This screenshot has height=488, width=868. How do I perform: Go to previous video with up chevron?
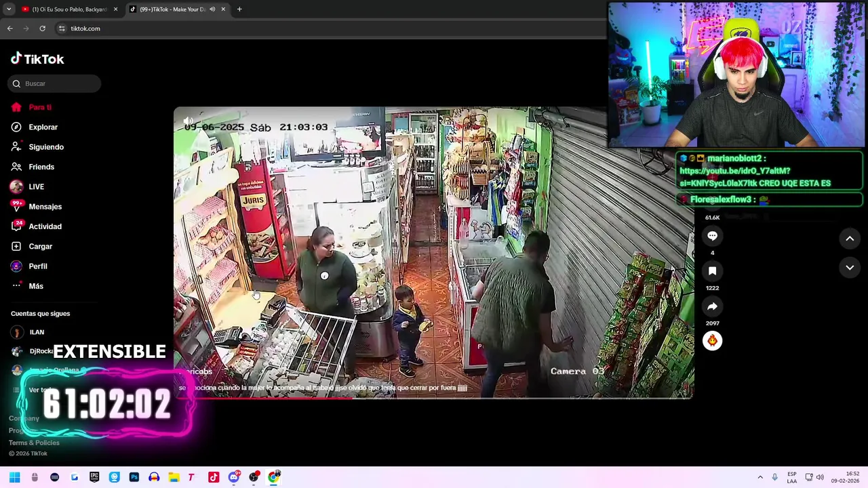pos(850,239)
